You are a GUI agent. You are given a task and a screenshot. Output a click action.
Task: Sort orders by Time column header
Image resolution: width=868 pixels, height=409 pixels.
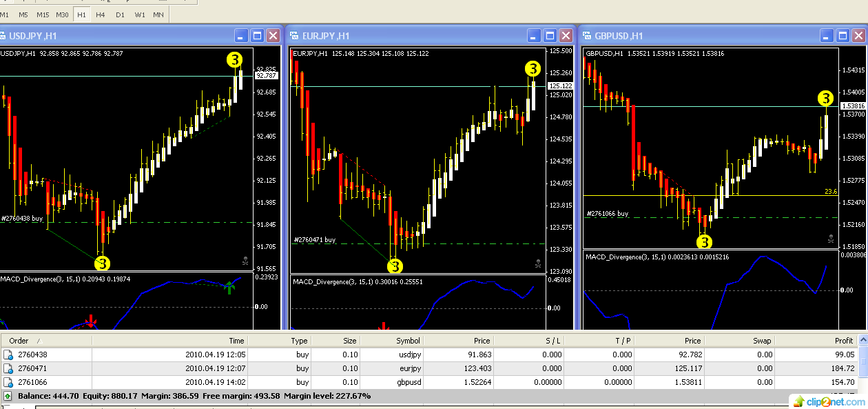169,341
